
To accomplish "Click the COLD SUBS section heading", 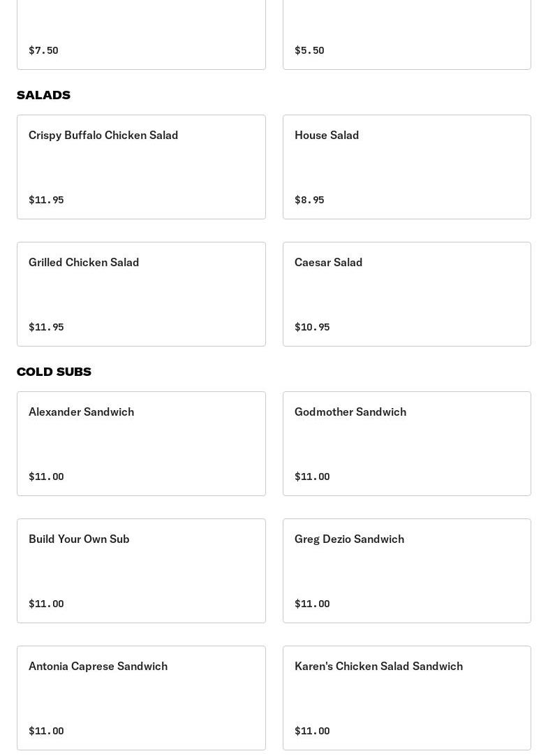I will pos(54,372).
